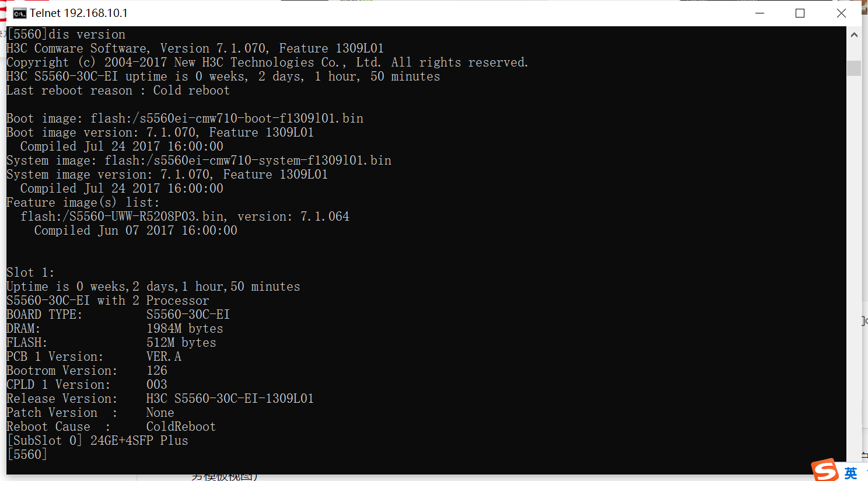Click the Telnet 192.168.10.1 title text

[79, 13]
